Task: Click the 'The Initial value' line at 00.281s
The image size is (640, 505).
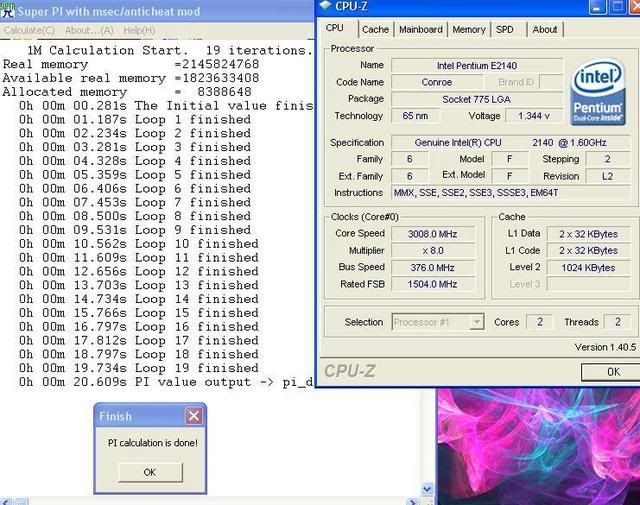Action: click(x=166, y=106)
